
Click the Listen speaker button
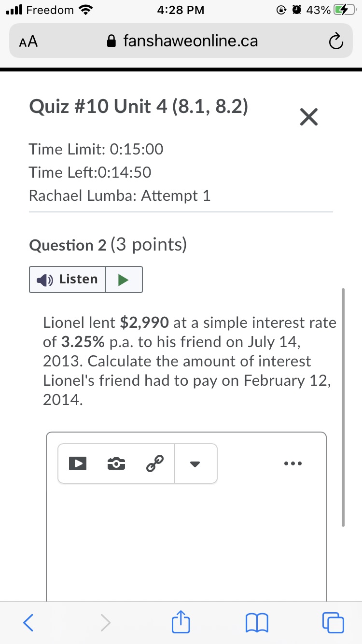(68, 279)
